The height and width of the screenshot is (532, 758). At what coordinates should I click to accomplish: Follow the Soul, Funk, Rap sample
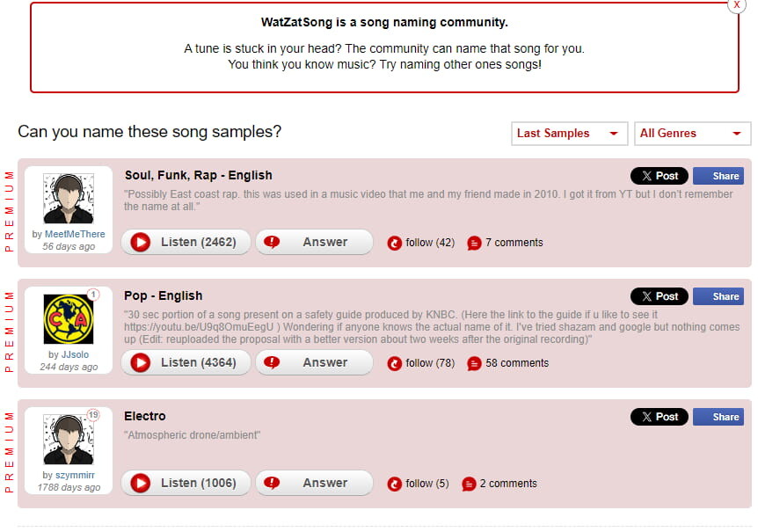420,243
